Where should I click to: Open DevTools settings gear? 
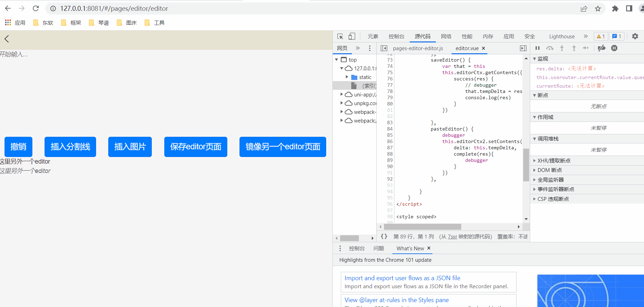pos(635,36)
